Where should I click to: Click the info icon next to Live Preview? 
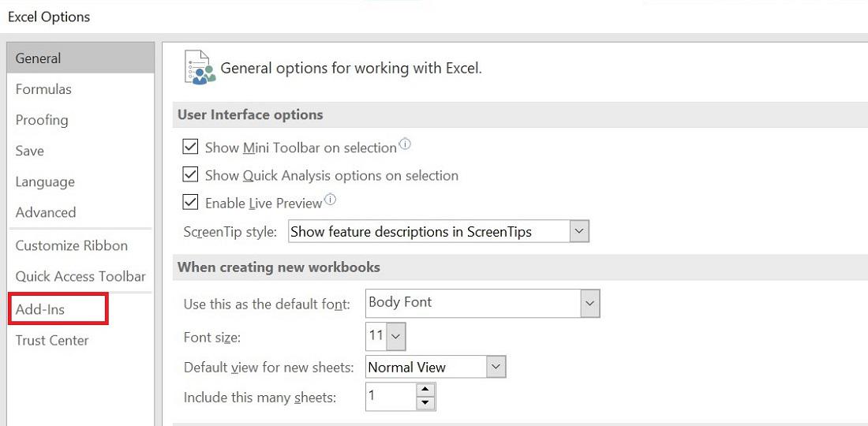click(x=331, y=200)
